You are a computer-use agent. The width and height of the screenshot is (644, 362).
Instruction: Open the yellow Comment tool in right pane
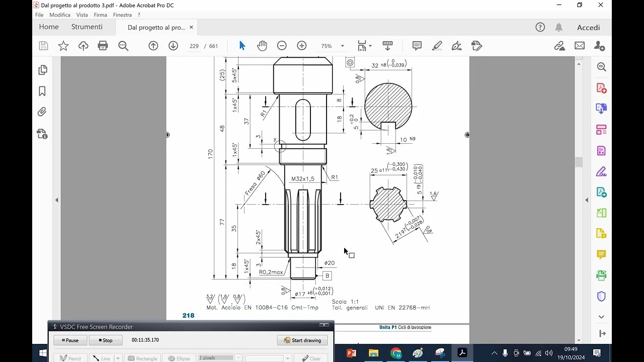pyautogui.click(x=601, y=254)
